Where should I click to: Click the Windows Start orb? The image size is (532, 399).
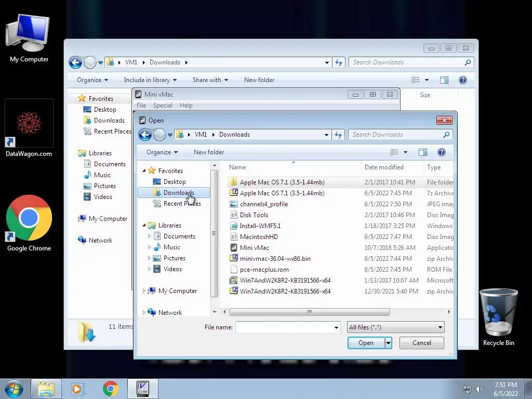point(14,389)
